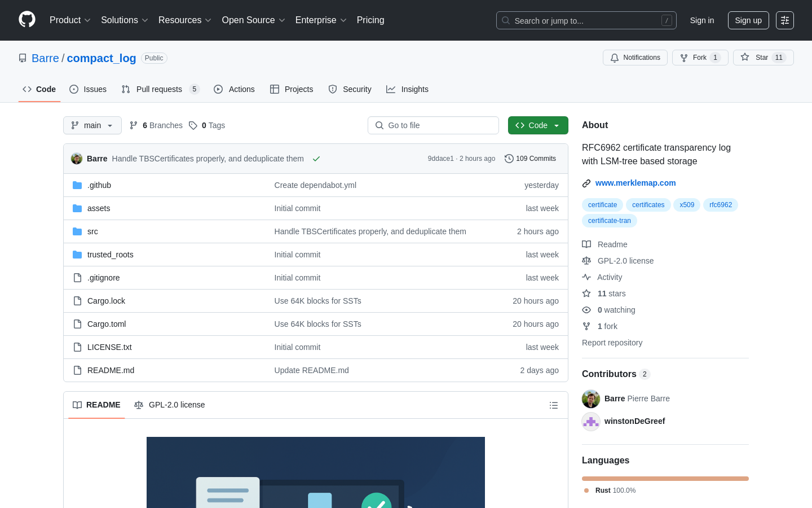This screenshot has height=508, width=812.
Task: Click the Rust language color dot
Action: (x=586, y=491)
